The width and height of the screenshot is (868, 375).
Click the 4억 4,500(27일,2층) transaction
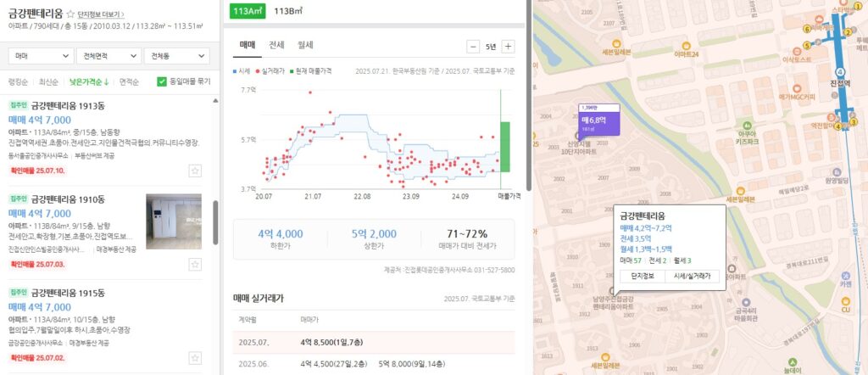click(334, 364)
